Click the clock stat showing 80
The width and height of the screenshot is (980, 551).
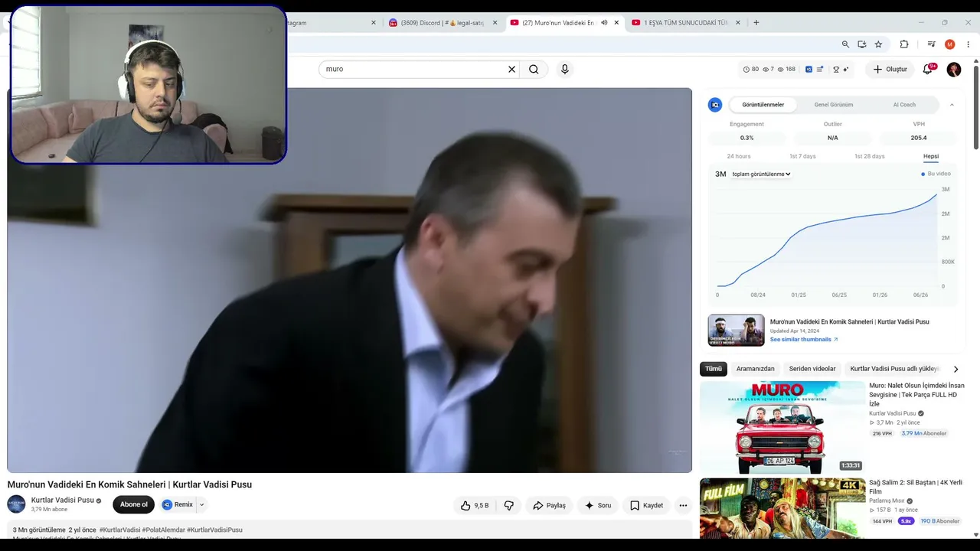click(751, 70)
